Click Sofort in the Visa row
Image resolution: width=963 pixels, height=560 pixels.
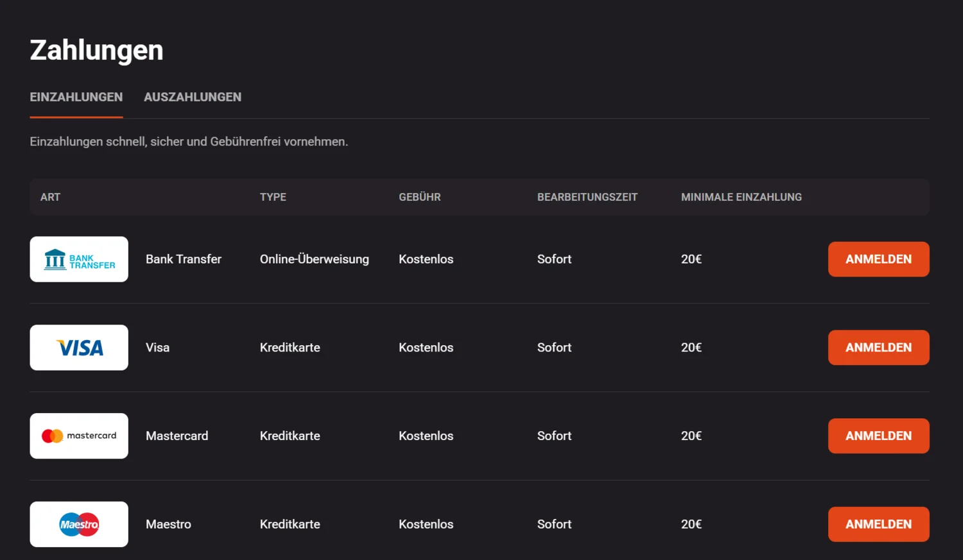point(555,348)
